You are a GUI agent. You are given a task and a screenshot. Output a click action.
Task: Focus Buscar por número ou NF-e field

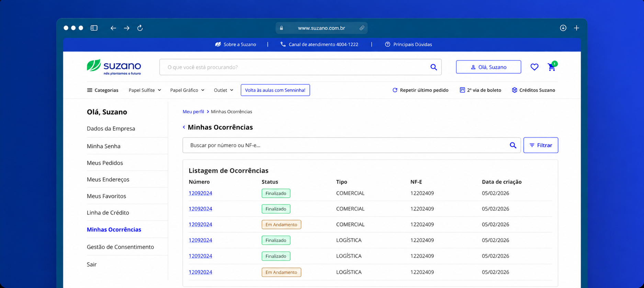351,145
